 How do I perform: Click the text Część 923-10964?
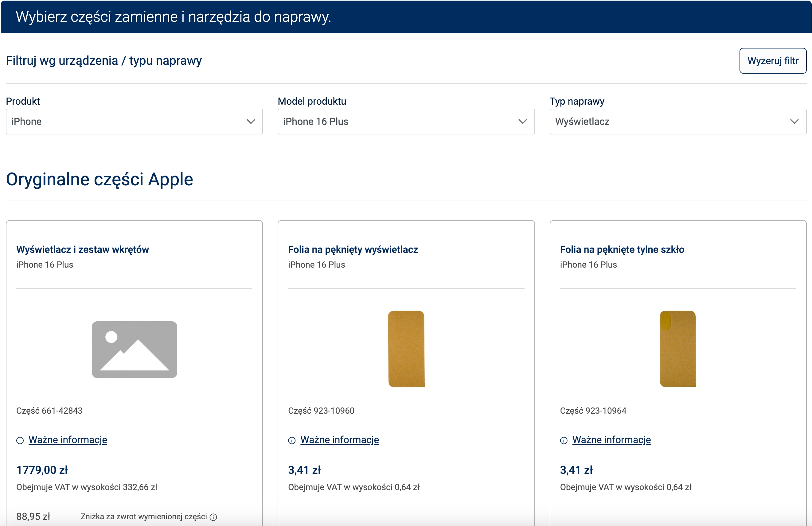(x=593, y=410)
